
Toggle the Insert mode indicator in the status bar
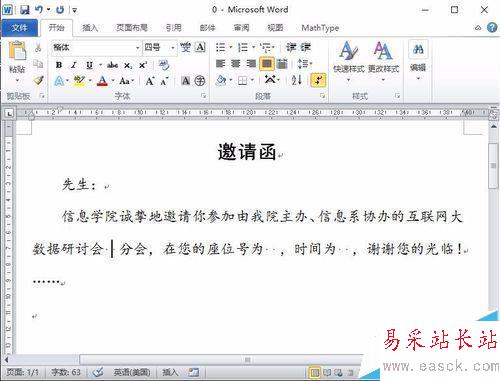pyautogui.click(x=169, y=372)
